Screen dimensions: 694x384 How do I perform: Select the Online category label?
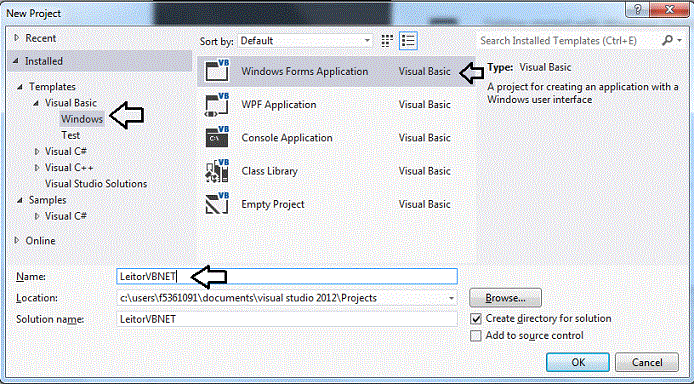click(40, 241)
